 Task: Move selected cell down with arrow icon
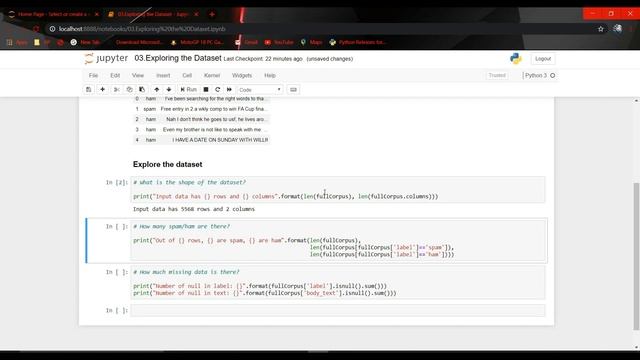point(169,89)
